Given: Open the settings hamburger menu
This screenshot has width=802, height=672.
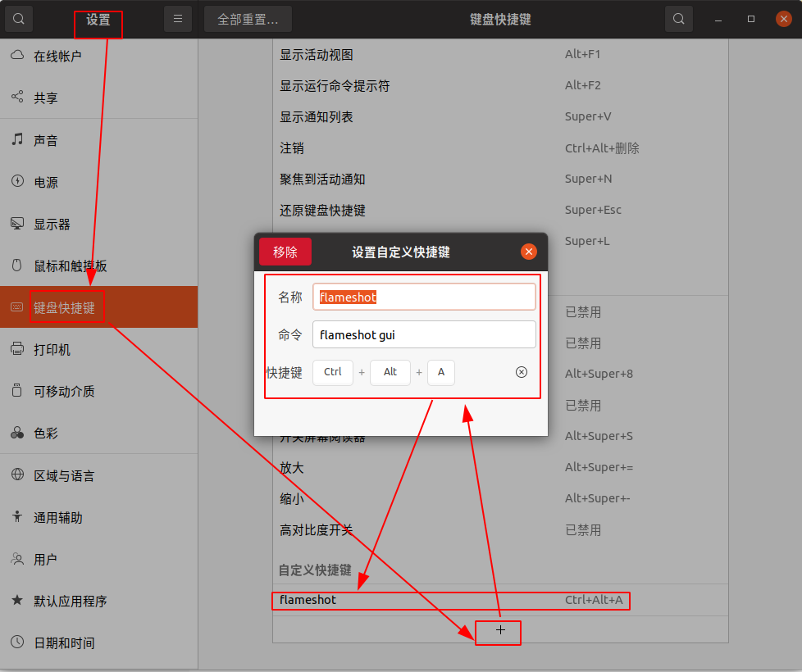Looking at the screenshot, I should pos(178,20).
